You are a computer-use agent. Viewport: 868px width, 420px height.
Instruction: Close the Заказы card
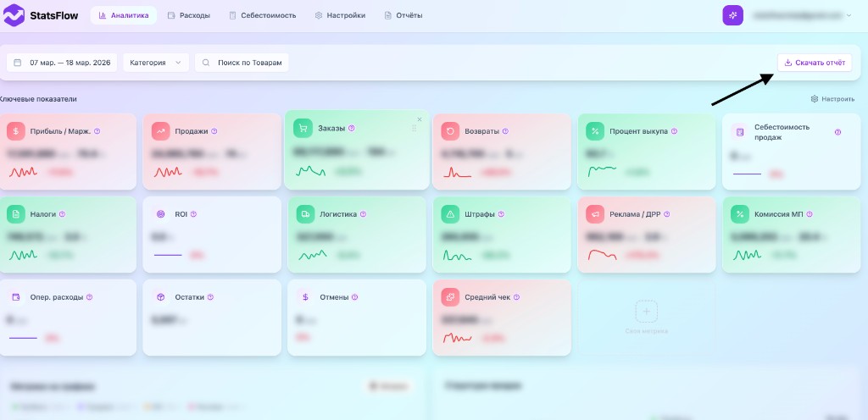point(419,119)
